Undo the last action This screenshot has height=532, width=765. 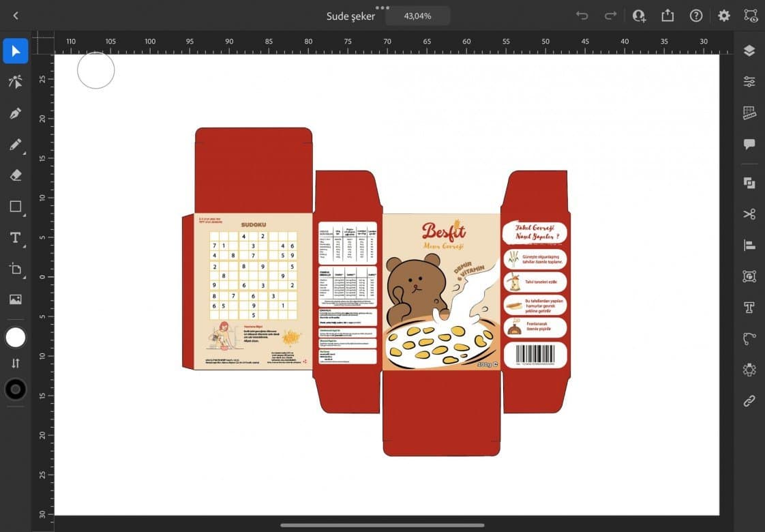pos(582,16)
